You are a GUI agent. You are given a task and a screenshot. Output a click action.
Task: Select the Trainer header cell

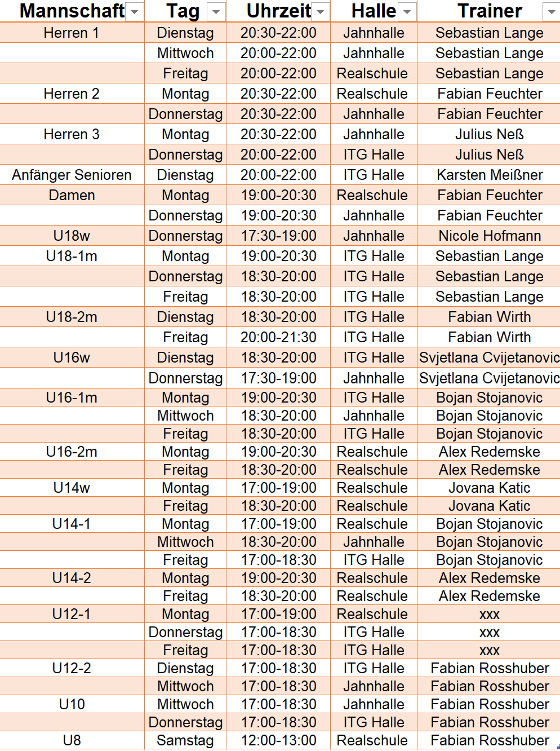coord(489,11)
